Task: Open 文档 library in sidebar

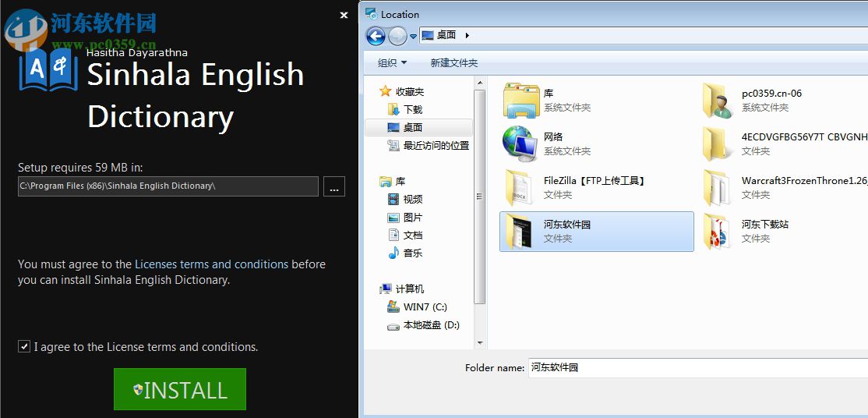Action: [x=406, y=235]
